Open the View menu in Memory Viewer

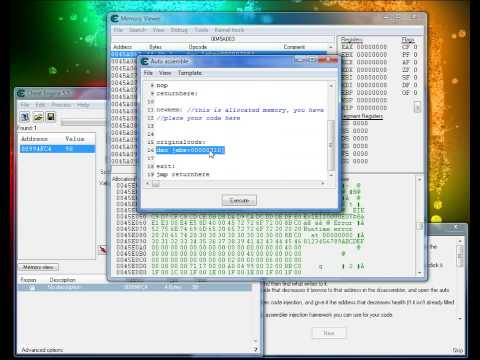pyautogui.click(x=158, y=30)
